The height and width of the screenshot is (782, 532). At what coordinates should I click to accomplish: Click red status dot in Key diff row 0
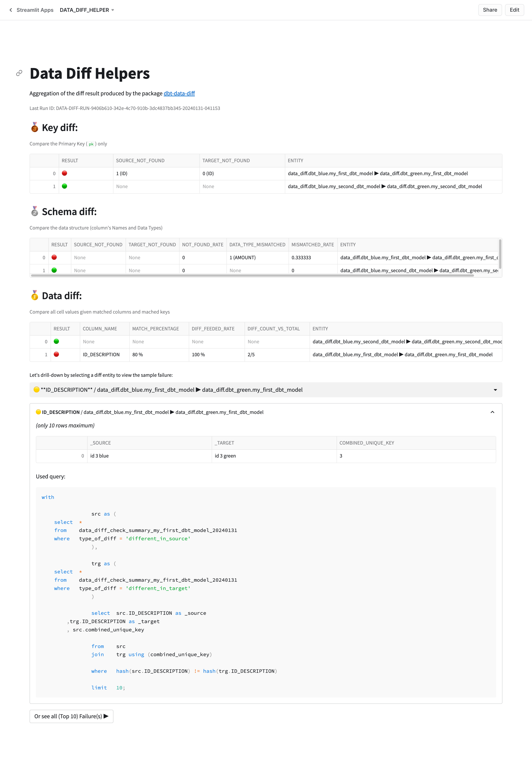tap(65, 173)
